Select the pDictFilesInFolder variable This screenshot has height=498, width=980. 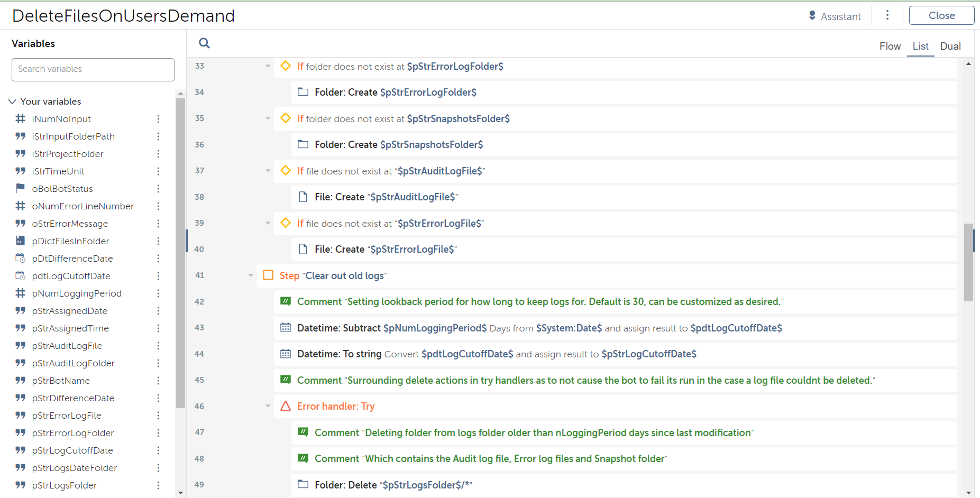70,241
